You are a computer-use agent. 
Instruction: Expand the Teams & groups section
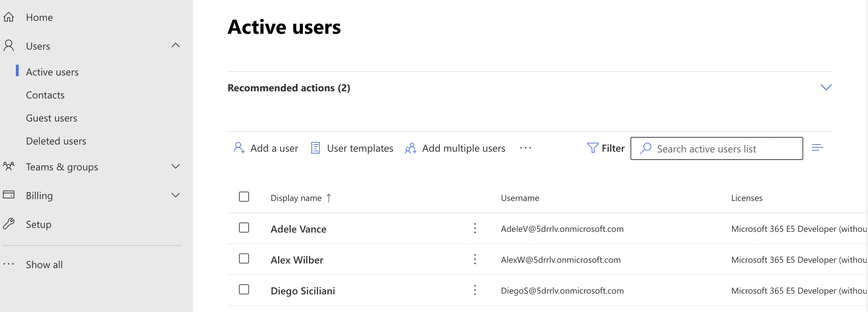pyautogui.click(x=175, y=166)
